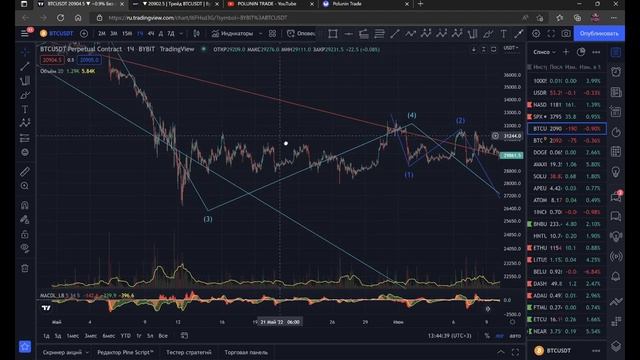The width and height of the screenshot is (640, 360).
Task: Activate zoom in tool in left sidebar
Action: point(25,186)
